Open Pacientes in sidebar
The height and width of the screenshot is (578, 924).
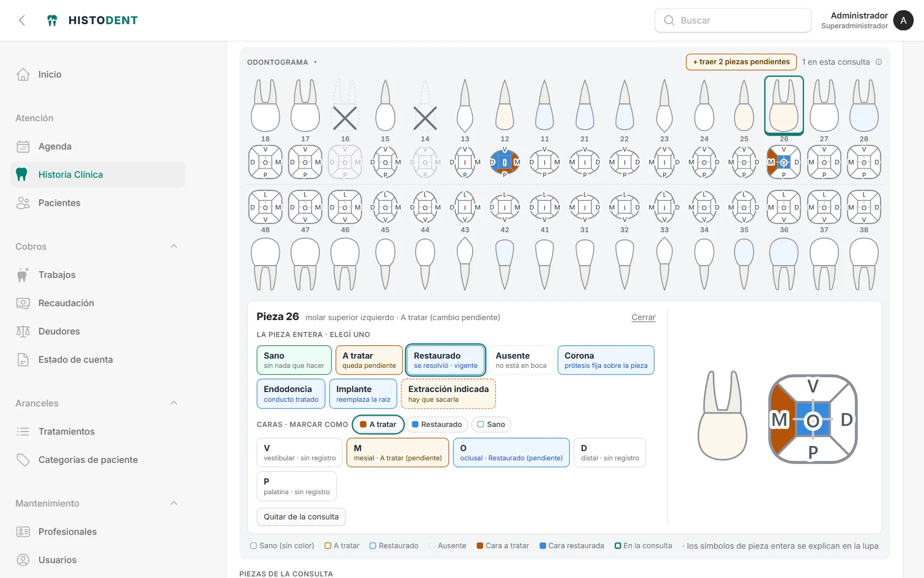(x=98, y=203)
